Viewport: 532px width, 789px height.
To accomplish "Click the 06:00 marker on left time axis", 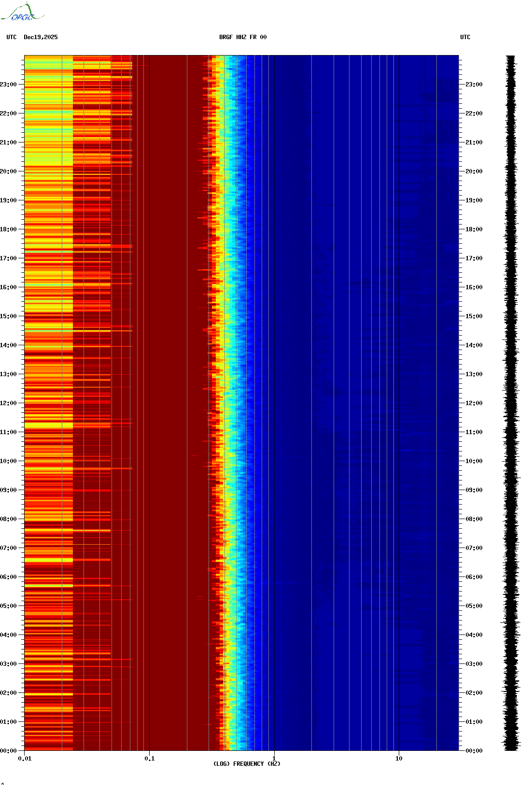I will point(8,577).
